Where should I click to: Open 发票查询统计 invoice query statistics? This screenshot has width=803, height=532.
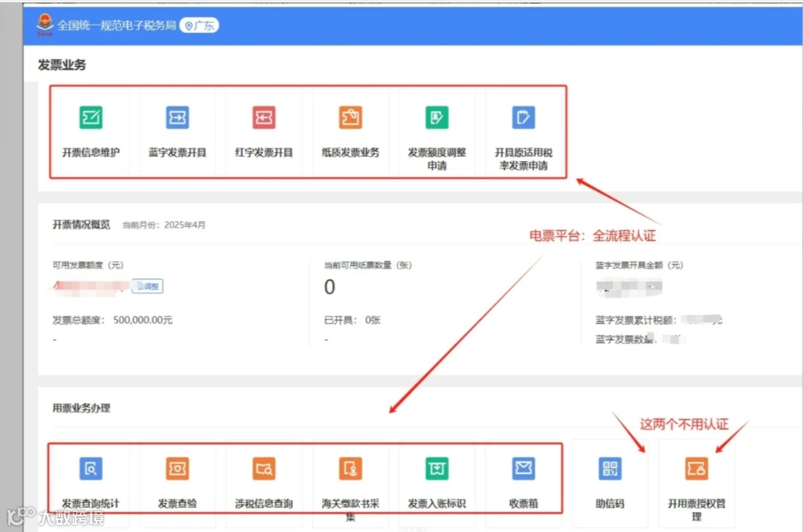(x=90, y=483)
